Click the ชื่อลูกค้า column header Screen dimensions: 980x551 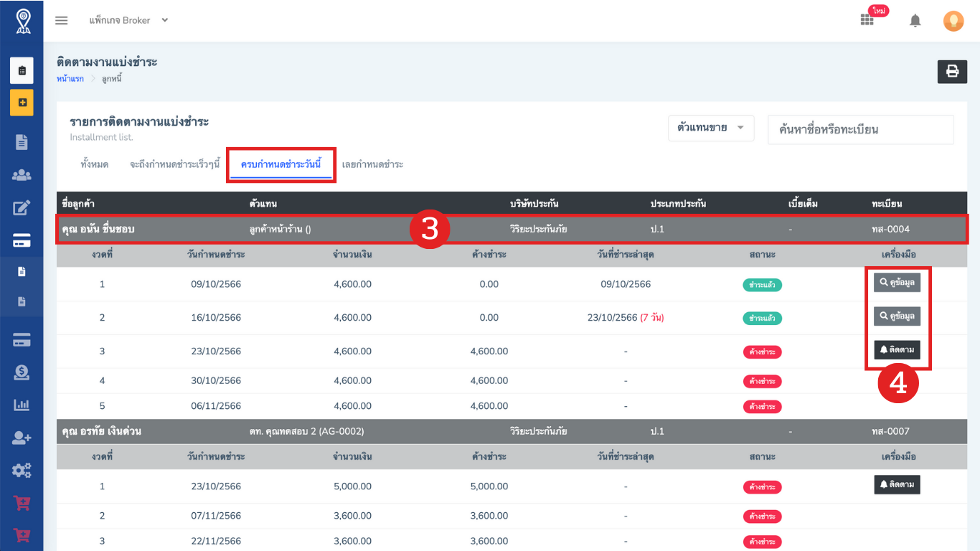(78, 204)
